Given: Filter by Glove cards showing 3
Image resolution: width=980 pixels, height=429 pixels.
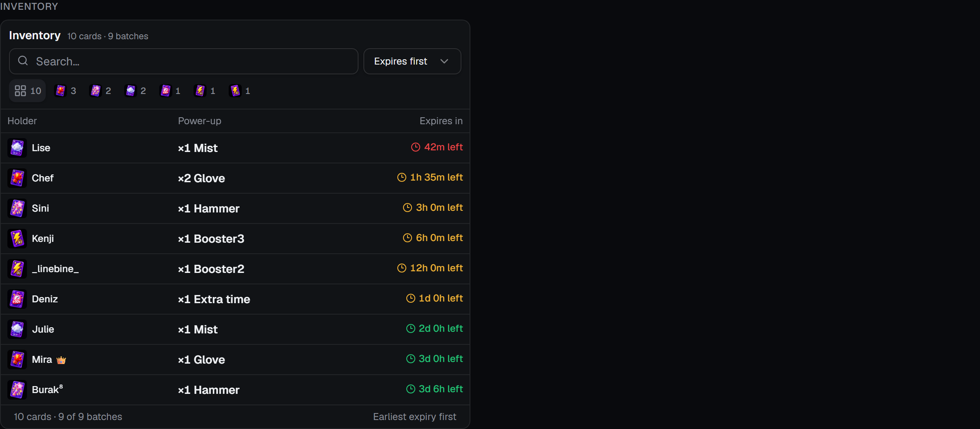Looking at the screenshot, I should (66, 91).
